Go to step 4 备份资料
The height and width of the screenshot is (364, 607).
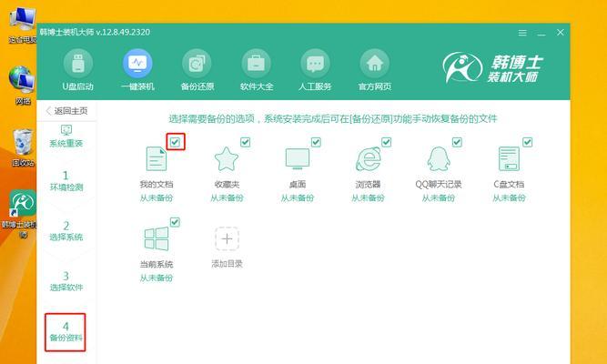pyautogui.click(x=66, y=332)
